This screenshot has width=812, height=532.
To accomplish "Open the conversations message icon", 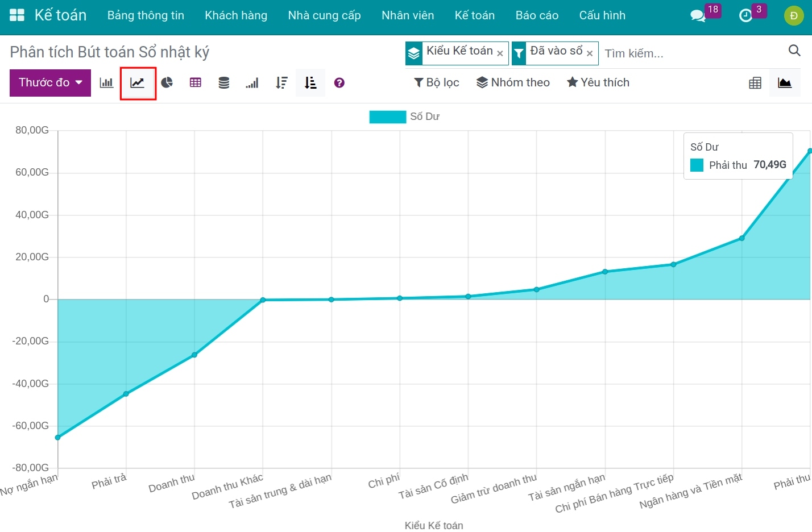I will (x=697, y=15).
